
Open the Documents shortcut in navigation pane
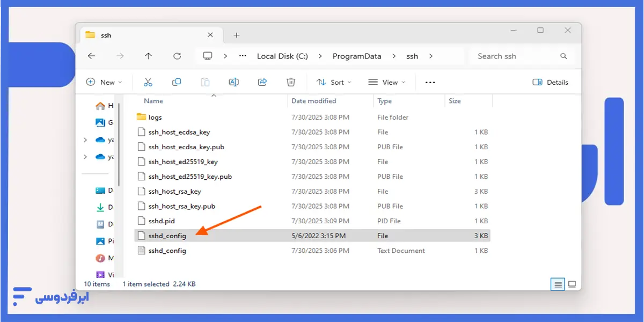point(104,224)
